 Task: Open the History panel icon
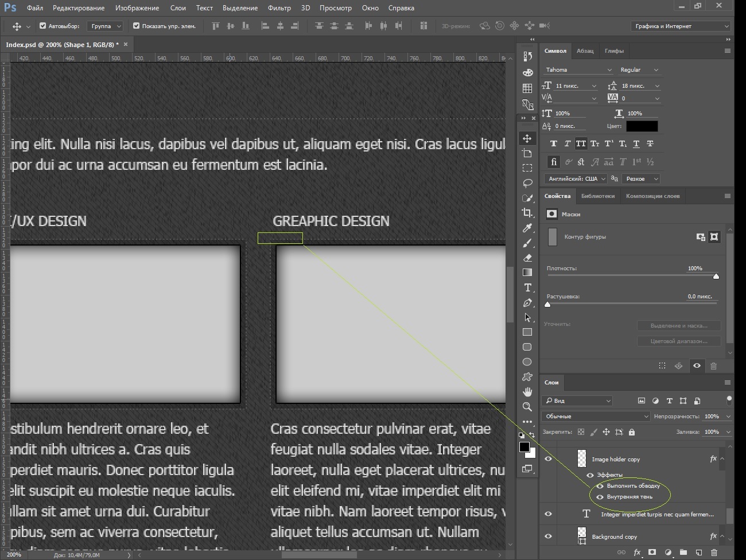527,56
